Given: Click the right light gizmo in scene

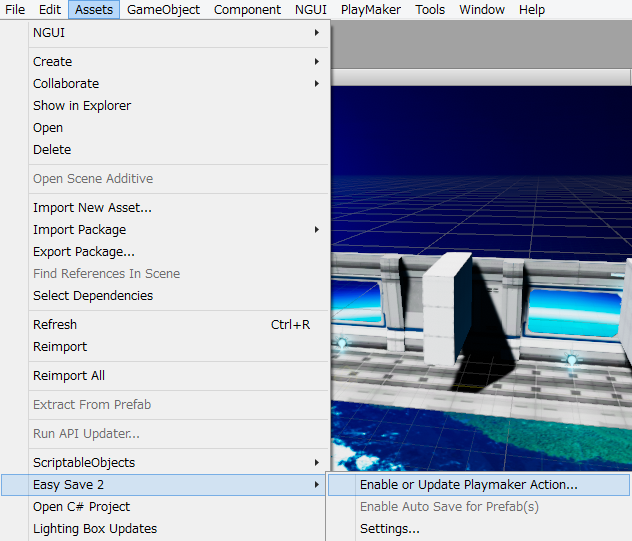Looking at the screenshot, I should [x=572, y=360].
